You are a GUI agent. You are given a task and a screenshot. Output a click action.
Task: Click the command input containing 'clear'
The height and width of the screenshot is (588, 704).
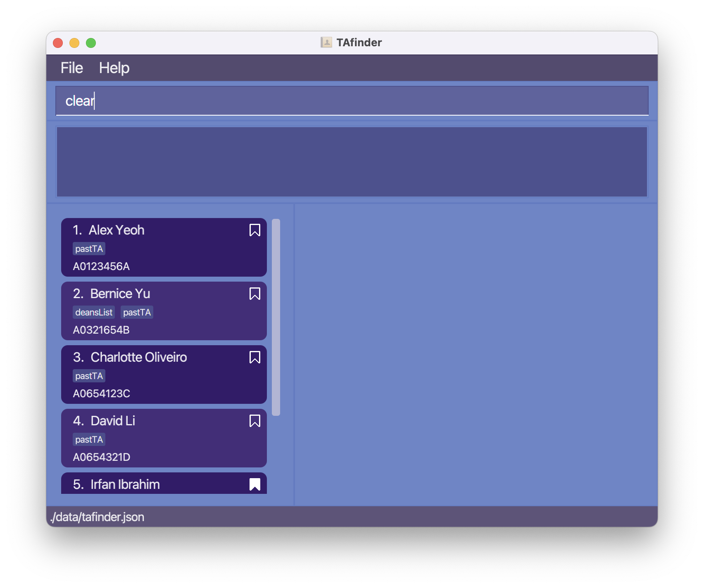pyautogui.click(x=352, y=101)
